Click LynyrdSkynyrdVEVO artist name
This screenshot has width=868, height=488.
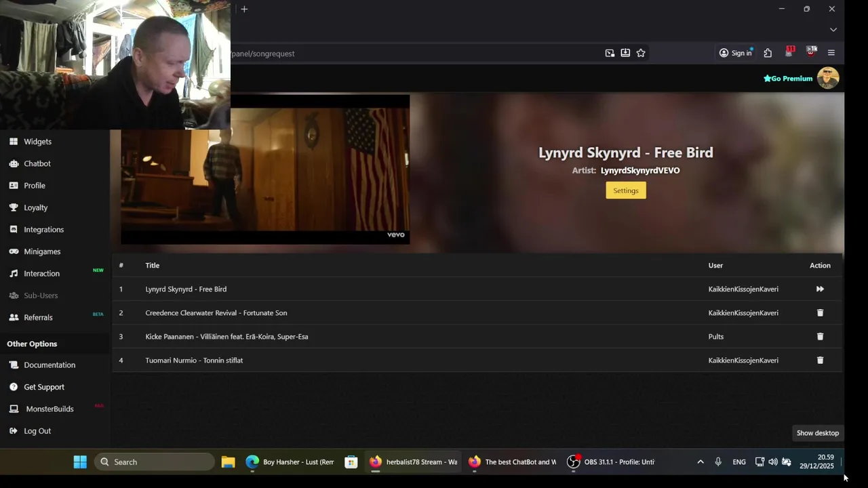[x=640, y=171]
